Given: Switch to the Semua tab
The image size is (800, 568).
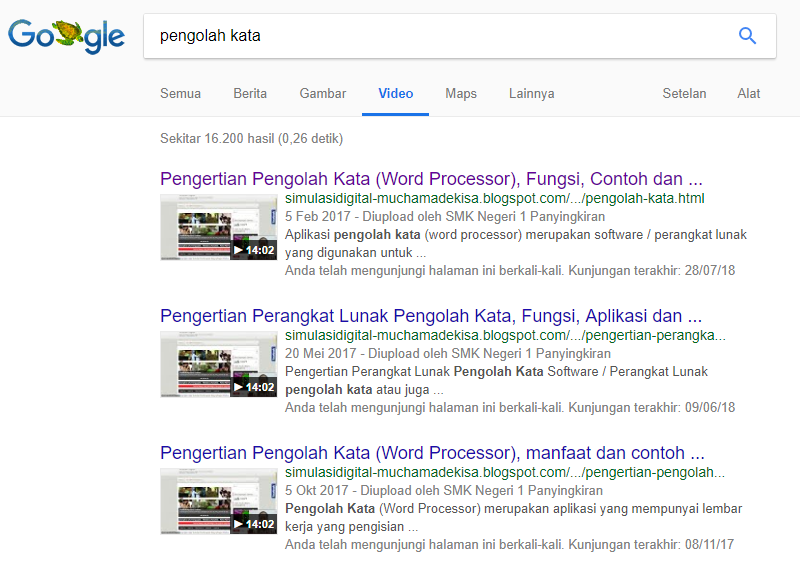Looking at the screenshot, I should coord(181,93).
